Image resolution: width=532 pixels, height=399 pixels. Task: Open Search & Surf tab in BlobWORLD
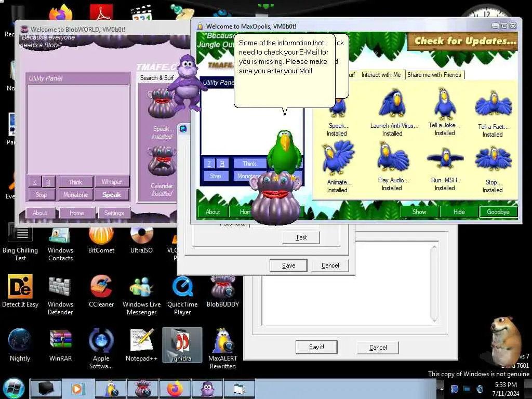[157, 78]
